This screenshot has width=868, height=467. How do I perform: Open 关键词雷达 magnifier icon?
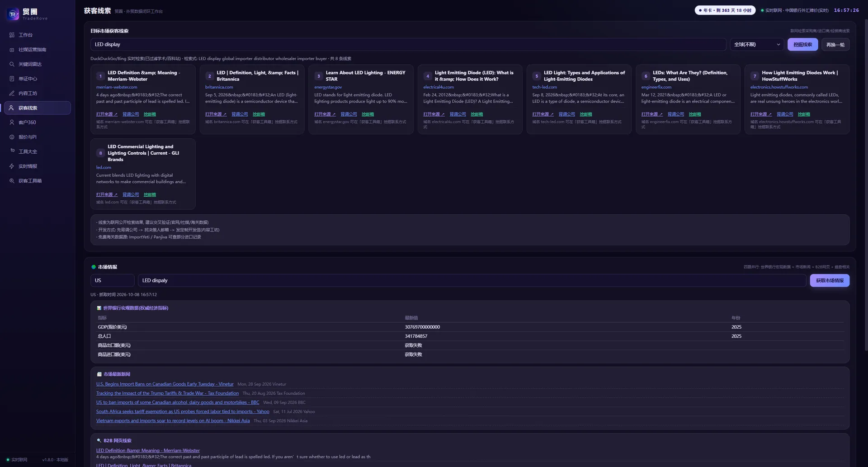coord(12,64)
